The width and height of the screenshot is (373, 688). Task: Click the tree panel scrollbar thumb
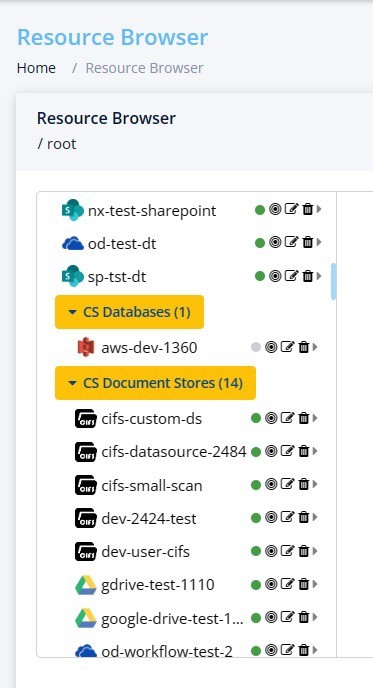pyautogui.click(x=334, y=281)
